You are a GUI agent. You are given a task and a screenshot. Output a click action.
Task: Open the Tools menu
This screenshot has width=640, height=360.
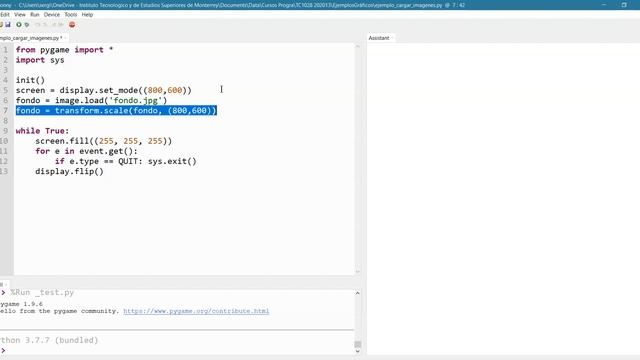(71, 14)
